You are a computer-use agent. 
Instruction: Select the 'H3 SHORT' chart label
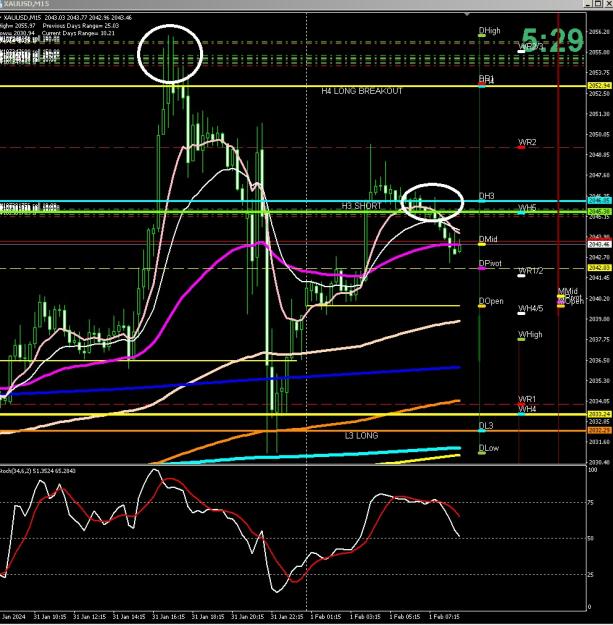(361, 206)
